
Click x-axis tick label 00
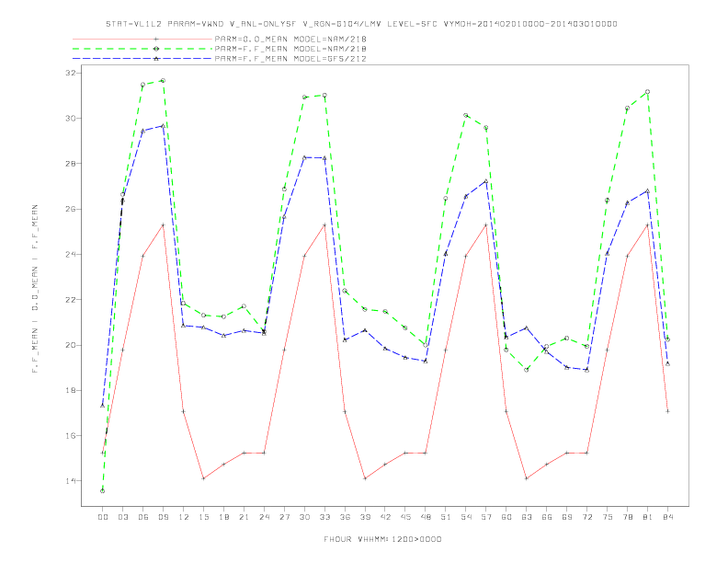pos(103,517)
